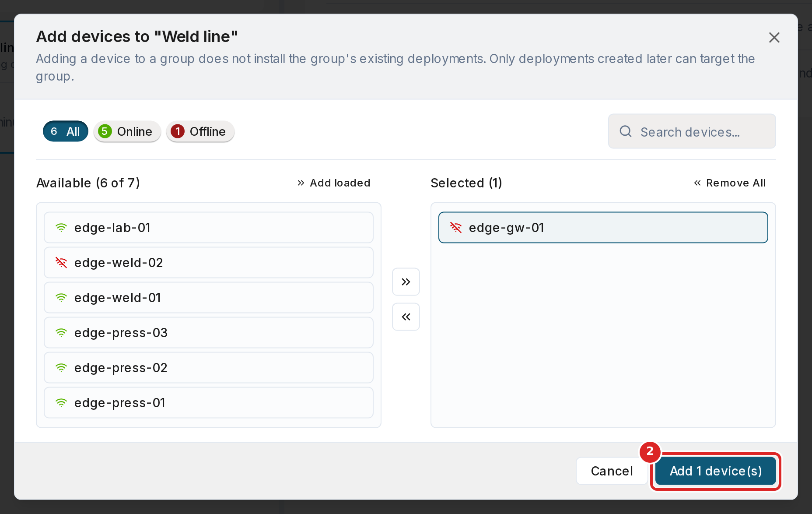
Task: Move devices back with left double-chevron button
Action: pyautogui.click(x=406, y=317)
